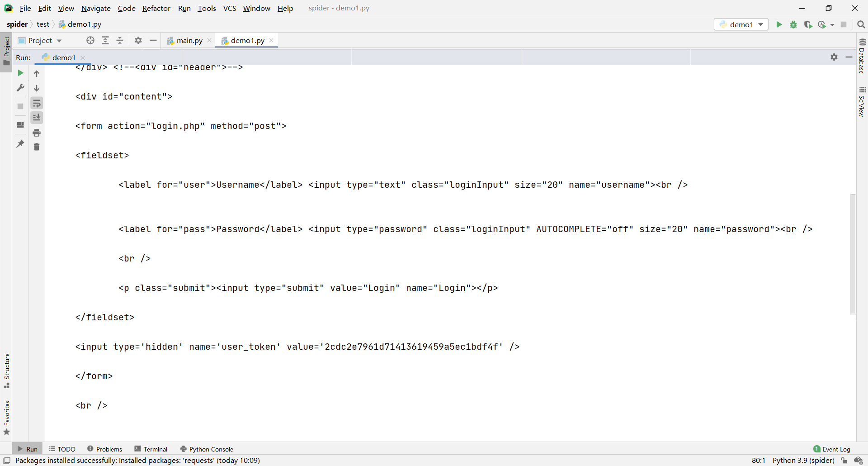
Task: Click the Run tool window button
Action: (28, 449)
